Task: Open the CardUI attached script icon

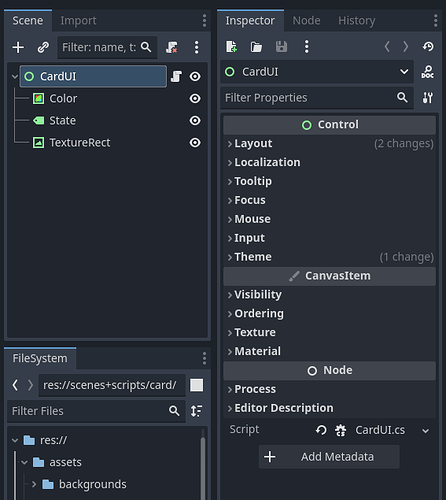Action: pyautogui.click(x=176, y=76)
